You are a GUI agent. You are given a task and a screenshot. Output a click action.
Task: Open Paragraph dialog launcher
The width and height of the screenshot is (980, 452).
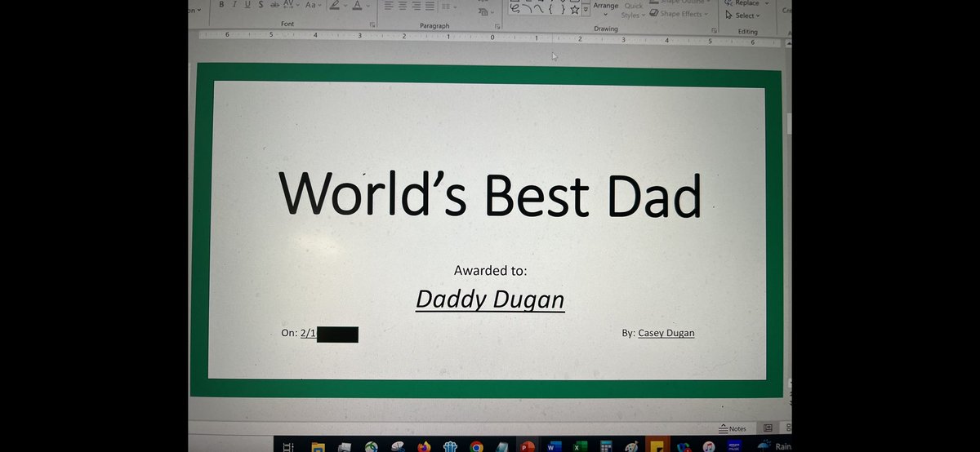click(x=497, y=25)
